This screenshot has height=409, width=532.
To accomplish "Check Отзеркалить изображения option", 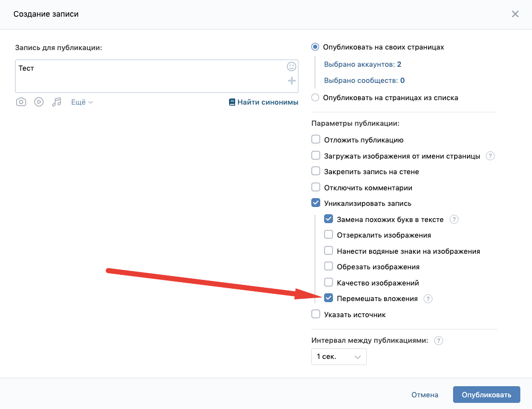I will 329,234.
